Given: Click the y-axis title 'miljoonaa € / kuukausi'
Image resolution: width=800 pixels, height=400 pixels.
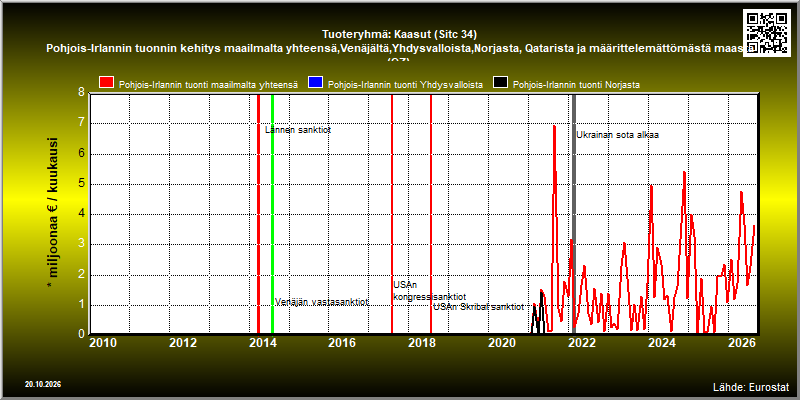Looking at the screenshot, I should pos(53,207).
